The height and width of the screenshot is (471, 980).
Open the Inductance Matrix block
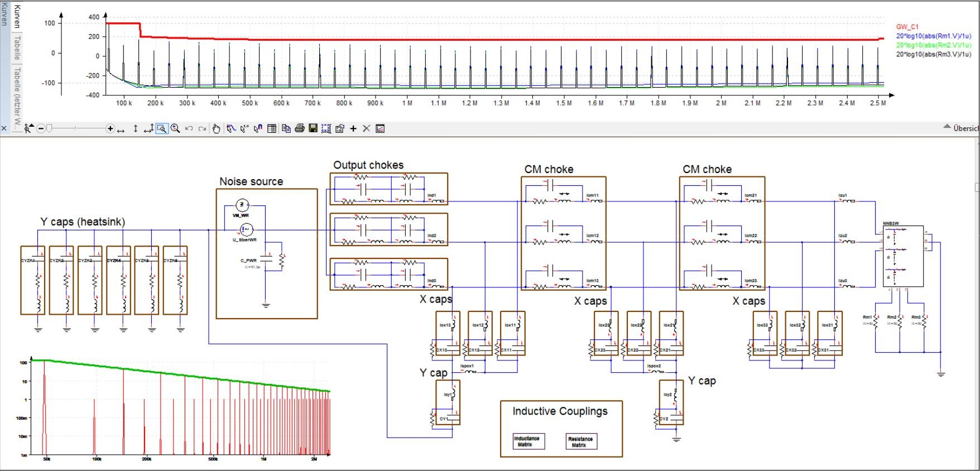526,441
